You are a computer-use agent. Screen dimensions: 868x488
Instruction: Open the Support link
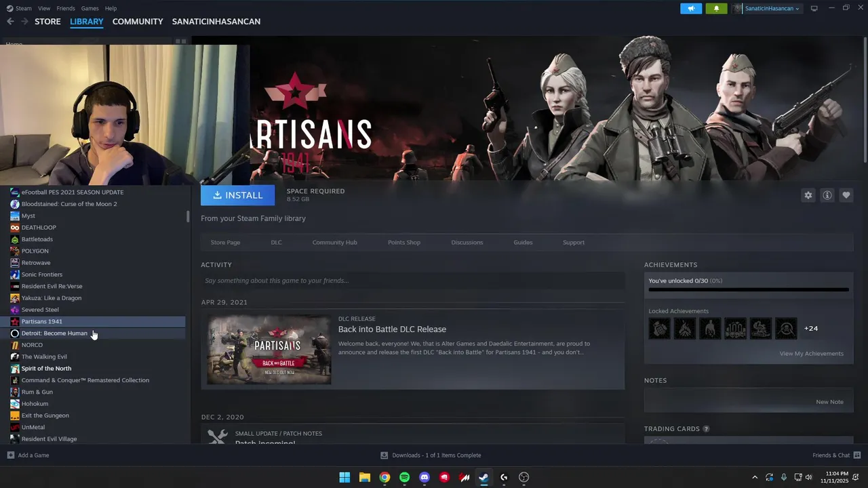pyautogui.click(x=573, y=242)
